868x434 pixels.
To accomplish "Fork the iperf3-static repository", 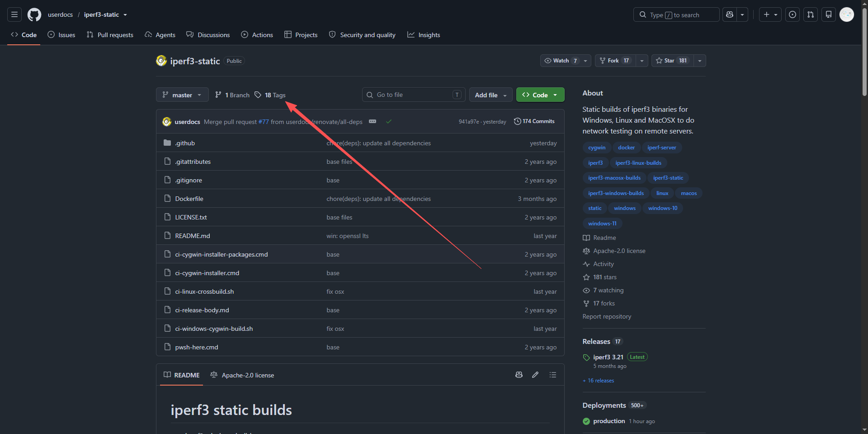I will (x=615, y=61).
